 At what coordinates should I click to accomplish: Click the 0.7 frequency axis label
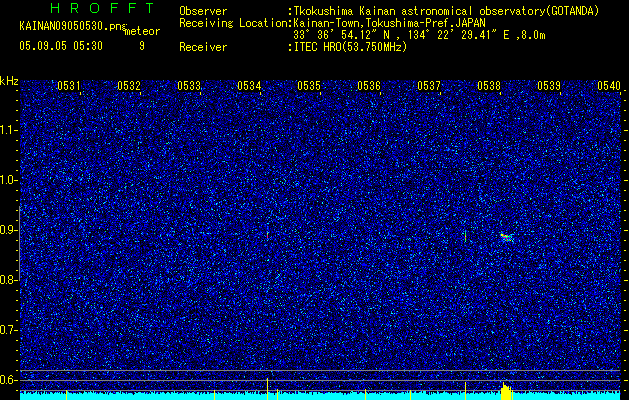pyautogui.click(x=8, y=330)
